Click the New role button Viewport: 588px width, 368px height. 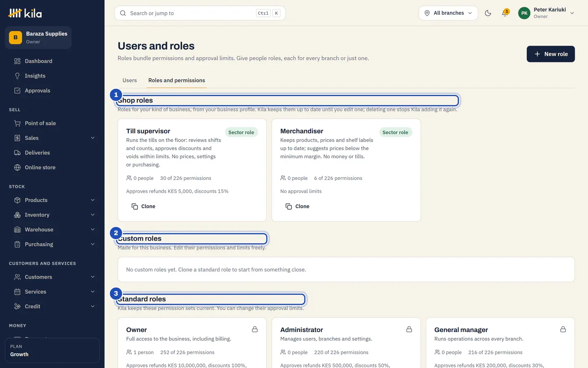point(550,54)
